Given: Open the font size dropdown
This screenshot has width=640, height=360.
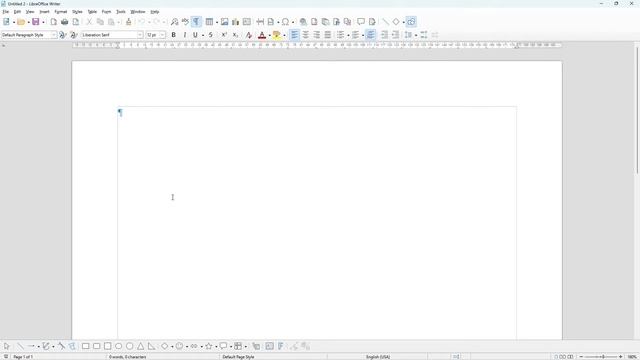Looking at the screenshot, I should (x=162, y=35).
